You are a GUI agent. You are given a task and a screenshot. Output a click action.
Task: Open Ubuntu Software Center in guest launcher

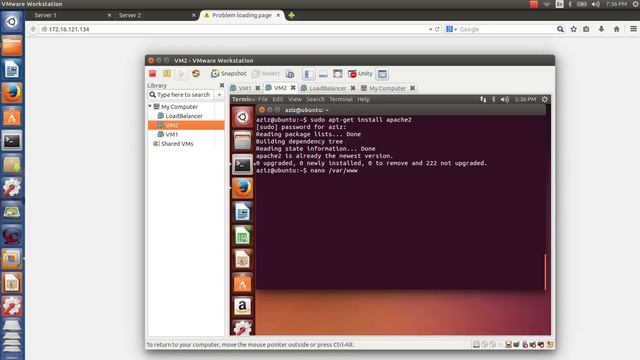pyautogui.click(x=242, y=283)
